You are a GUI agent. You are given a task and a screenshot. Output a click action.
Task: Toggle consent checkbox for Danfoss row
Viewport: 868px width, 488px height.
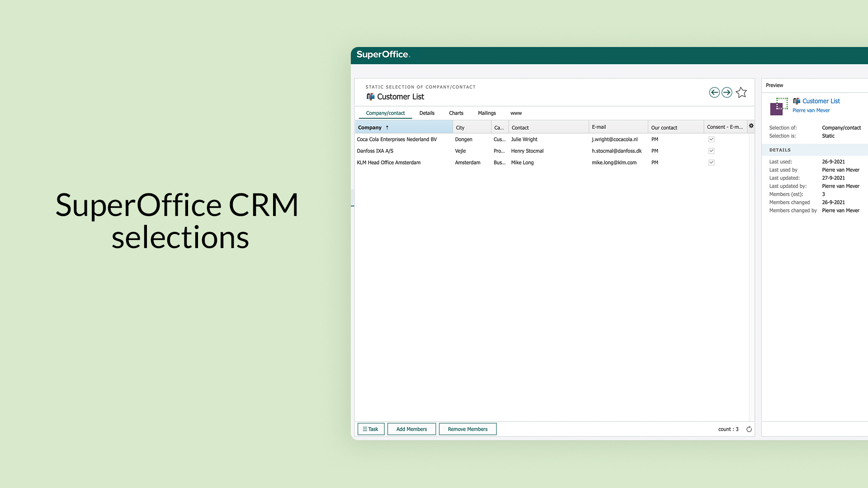(711, 151)
